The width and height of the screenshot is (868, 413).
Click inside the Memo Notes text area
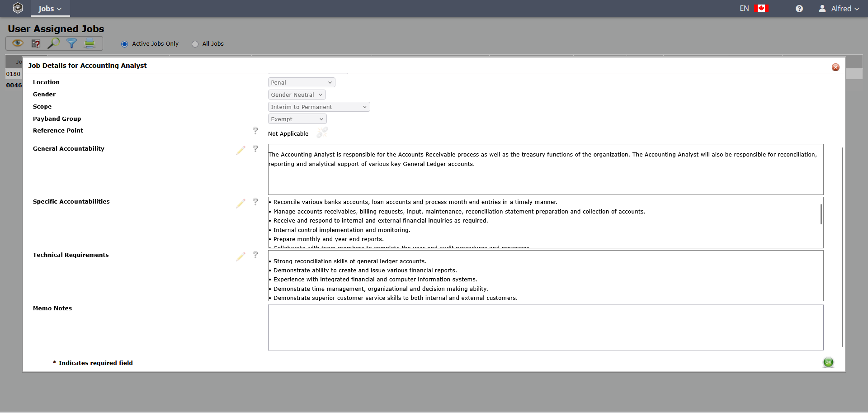pyautogui.click(x=546, y=328)
